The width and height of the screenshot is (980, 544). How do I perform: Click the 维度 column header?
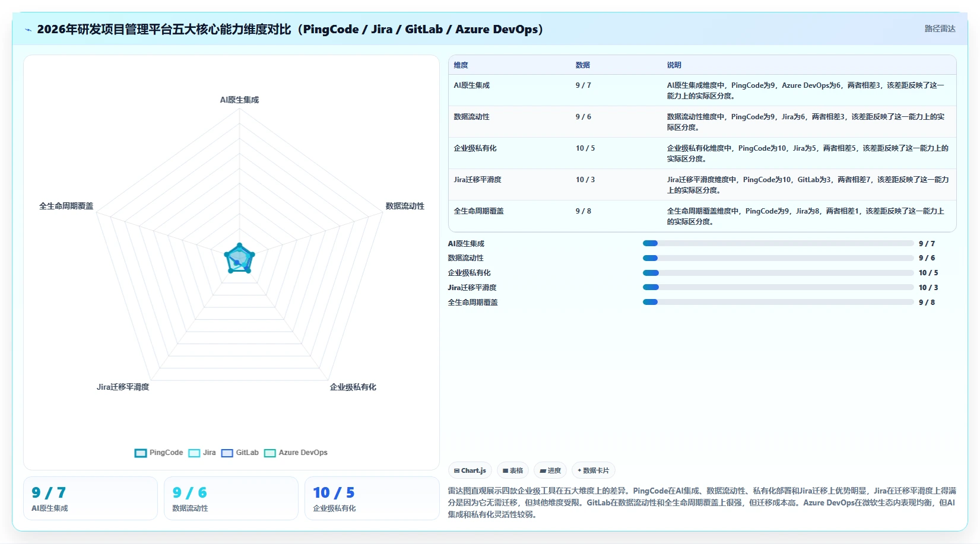(x=461, y=65)
